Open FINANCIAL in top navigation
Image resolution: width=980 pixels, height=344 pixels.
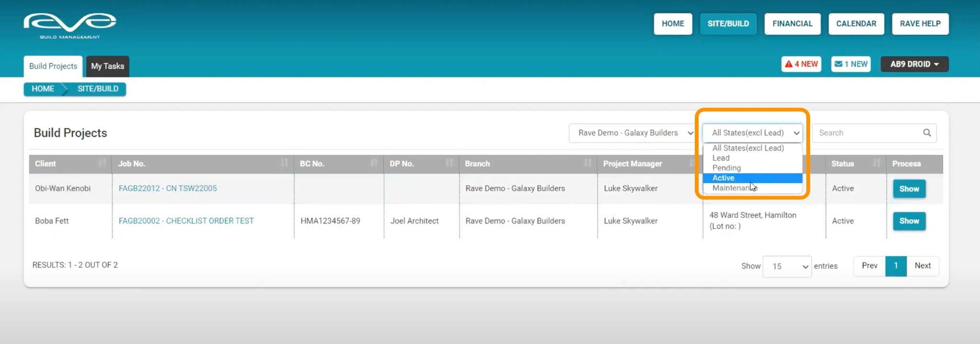click(792, 24)
